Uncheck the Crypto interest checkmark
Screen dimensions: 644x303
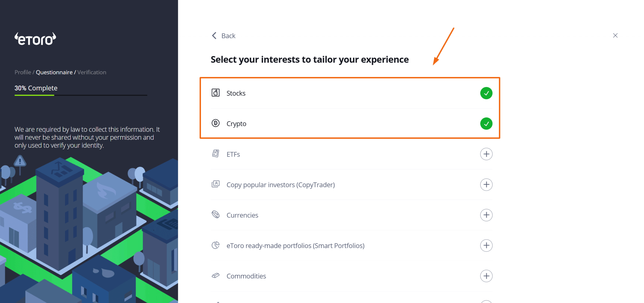[486, 124]
